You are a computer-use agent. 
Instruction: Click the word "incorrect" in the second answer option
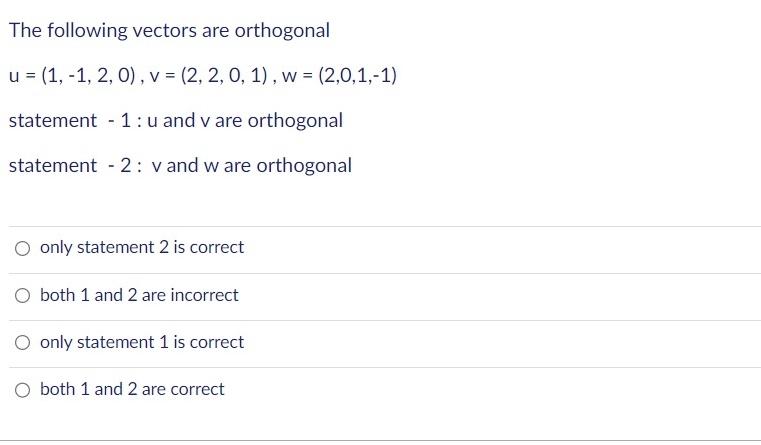point(205,295)
